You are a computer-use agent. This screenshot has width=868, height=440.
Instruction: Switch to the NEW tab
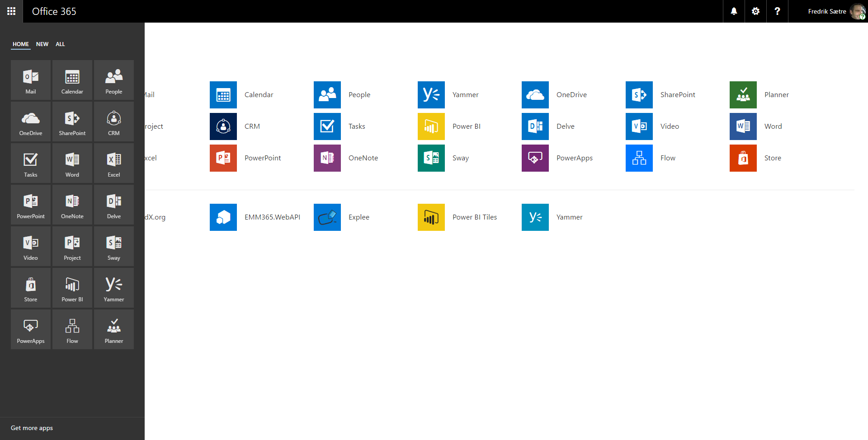(x=42, y=44)
